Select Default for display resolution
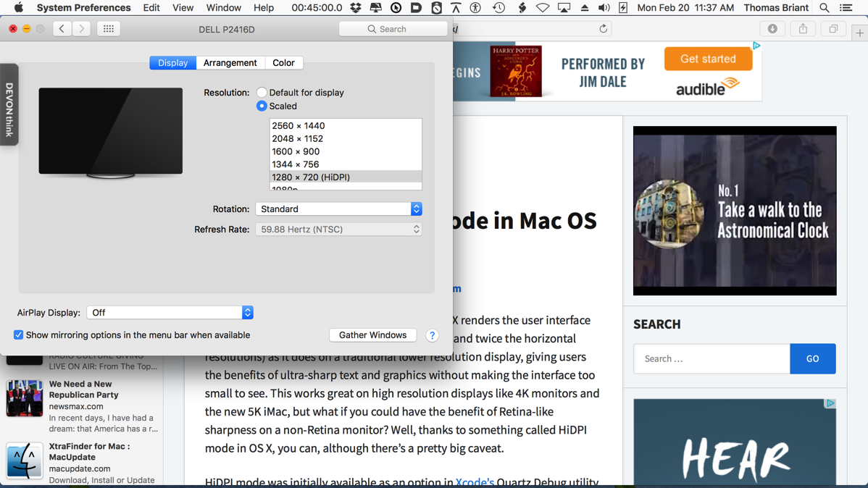The image size is (868, 488). pos(262,93)
